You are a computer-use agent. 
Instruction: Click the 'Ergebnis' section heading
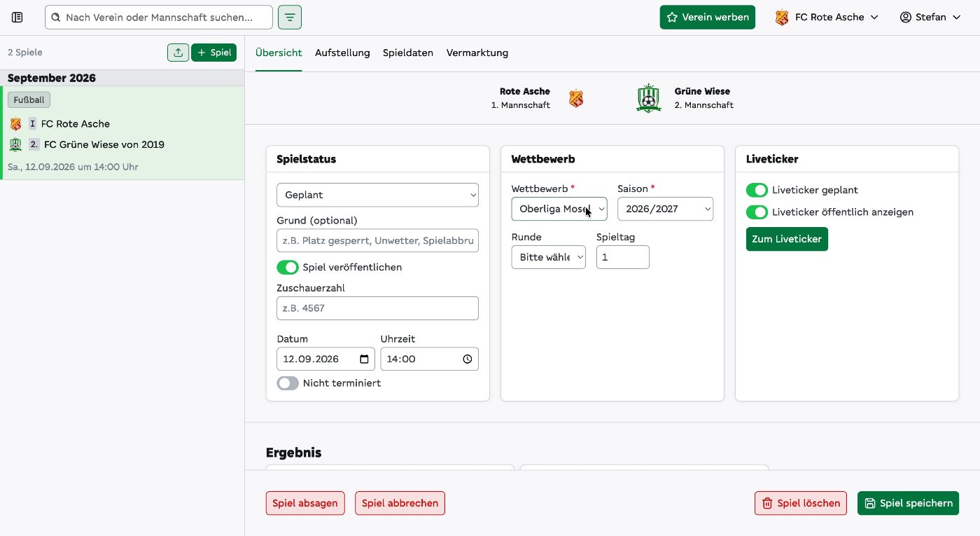pos(294,453)
